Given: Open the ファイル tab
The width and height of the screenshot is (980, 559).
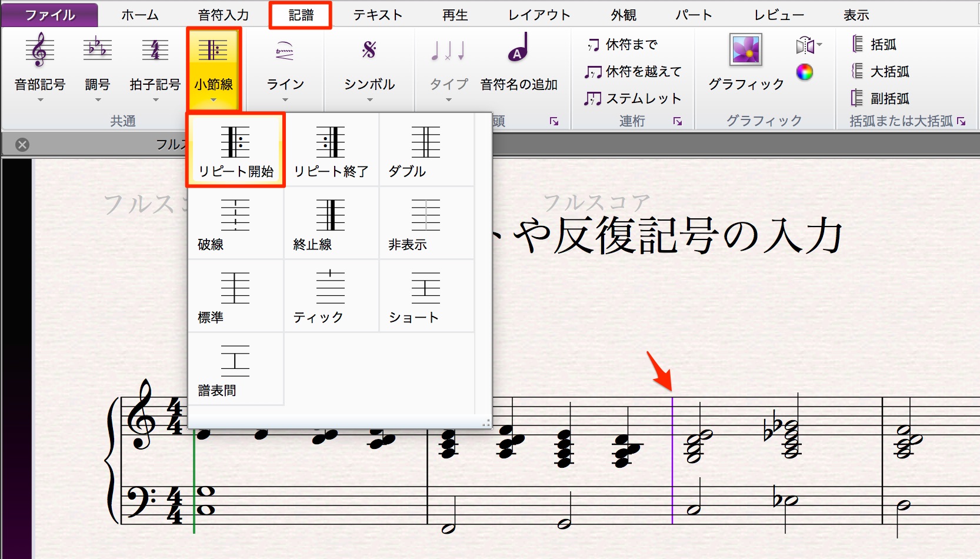Looking at the screenshot, I should point(50,15).
